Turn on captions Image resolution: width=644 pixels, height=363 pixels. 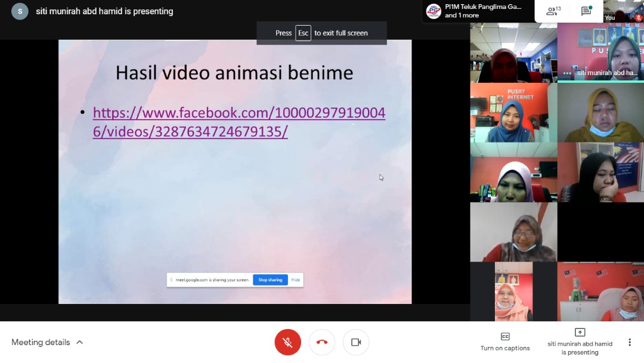click(505, 342)
